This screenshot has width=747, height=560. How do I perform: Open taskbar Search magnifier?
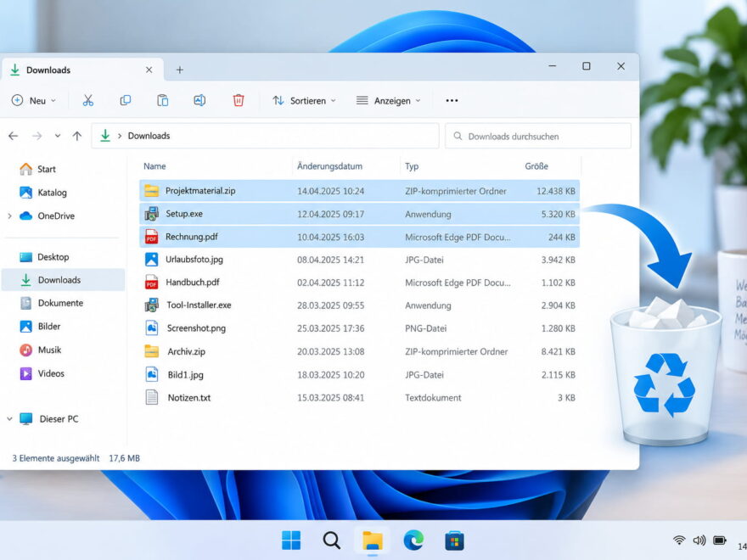(331, 540)
